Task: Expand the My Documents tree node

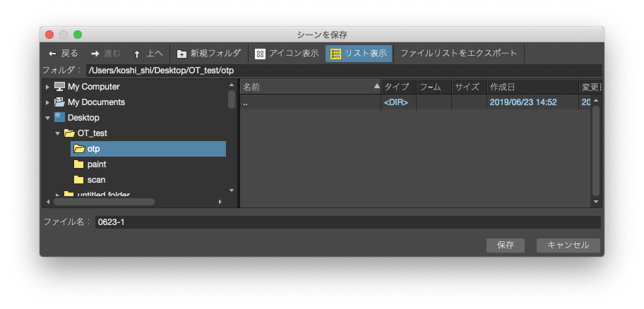Action: pyautogui.click(x=47, y=102)
